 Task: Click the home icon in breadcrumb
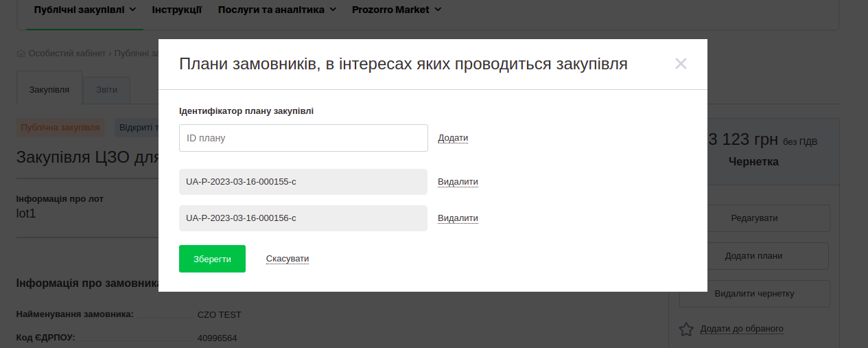click(x=21, y=54)
